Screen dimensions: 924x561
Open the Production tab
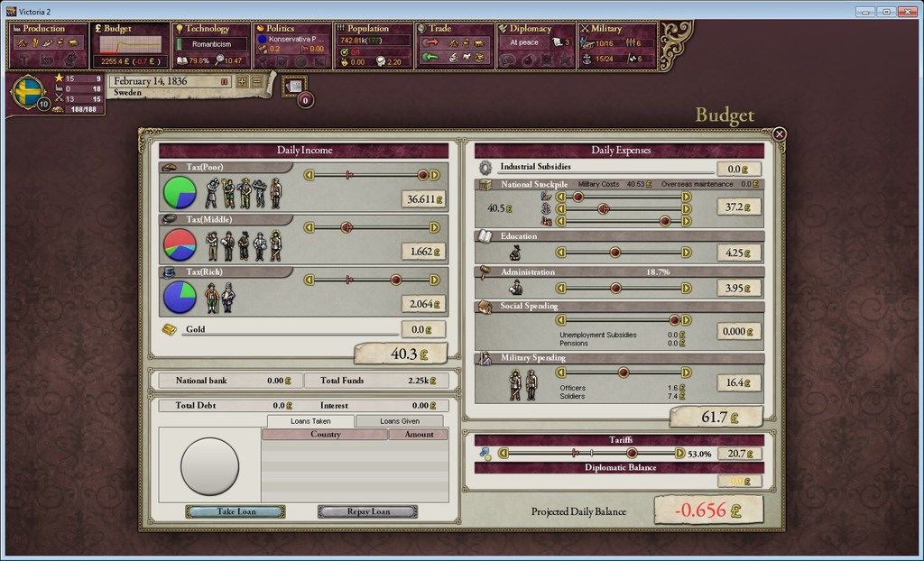tap(49, 45)
